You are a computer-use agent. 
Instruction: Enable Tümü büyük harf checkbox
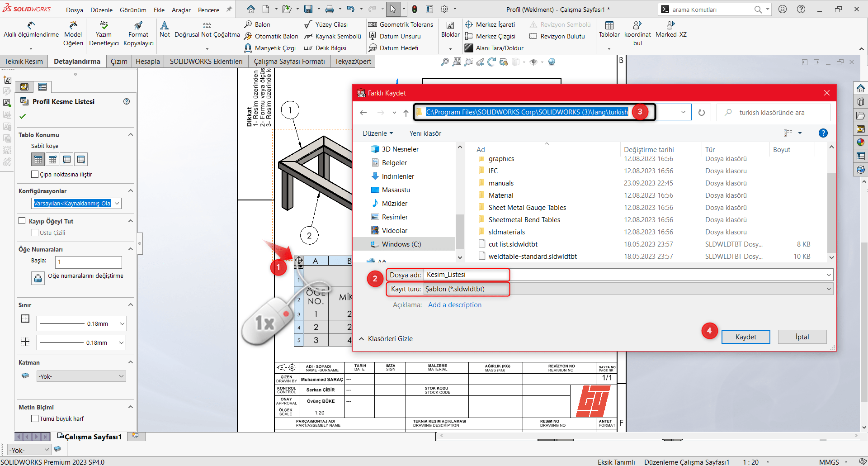35,418
